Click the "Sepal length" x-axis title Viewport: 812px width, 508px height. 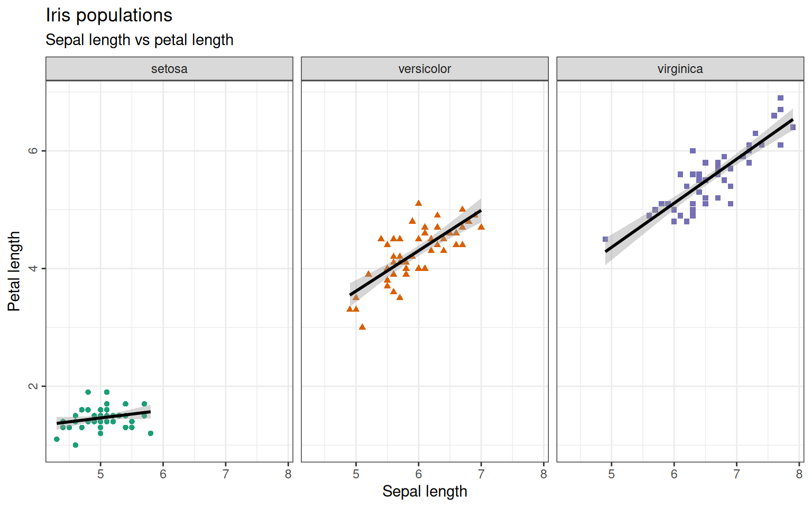425,492
